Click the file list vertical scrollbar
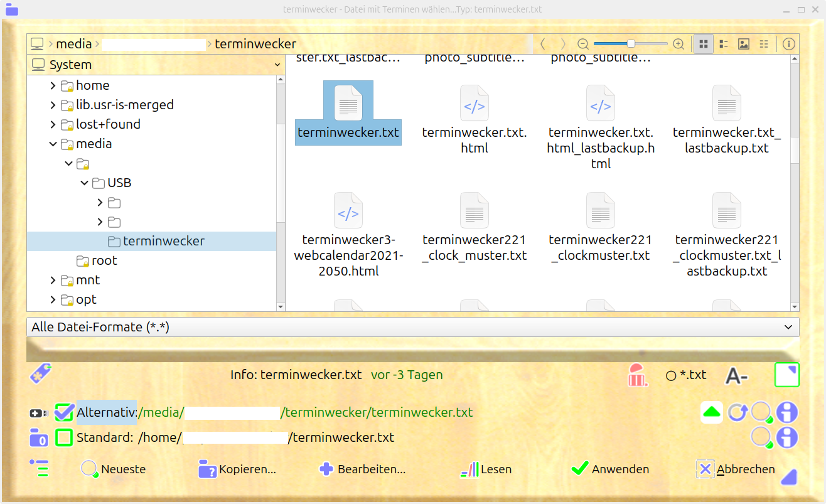Image resolution: width=826 pixels, height=504 pixels. (x=795, y=182)
